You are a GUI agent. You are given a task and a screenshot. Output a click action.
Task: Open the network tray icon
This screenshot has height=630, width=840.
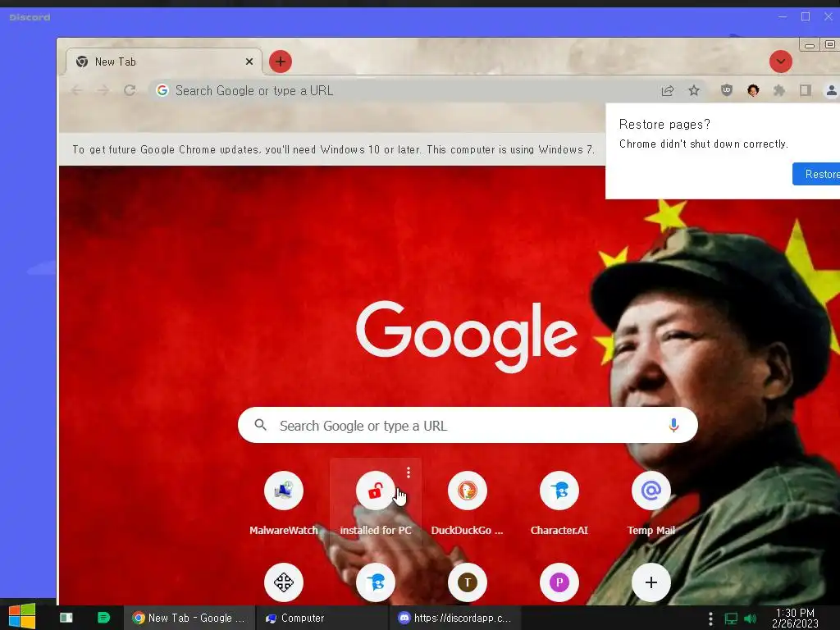tap(731, 619)
